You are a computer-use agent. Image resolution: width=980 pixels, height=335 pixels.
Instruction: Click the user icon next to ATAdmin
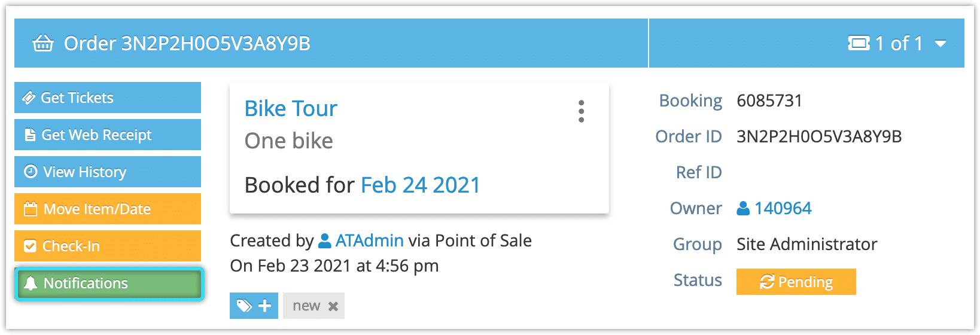point(325,240)
